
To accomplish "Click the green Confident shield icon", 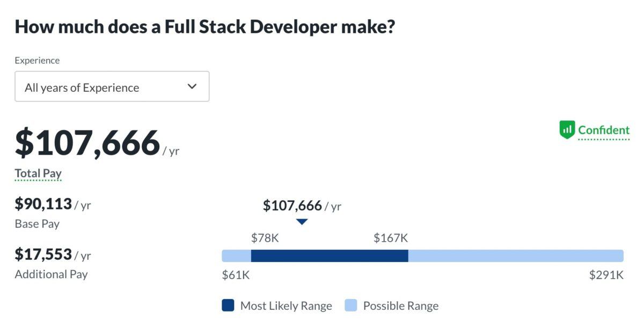I will [567, 129].
